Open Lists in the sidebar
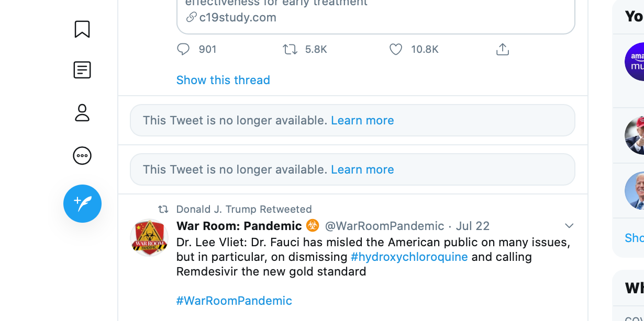Image resolution: width=644 pixels, height=321 pixels. [x=82, y=70]
